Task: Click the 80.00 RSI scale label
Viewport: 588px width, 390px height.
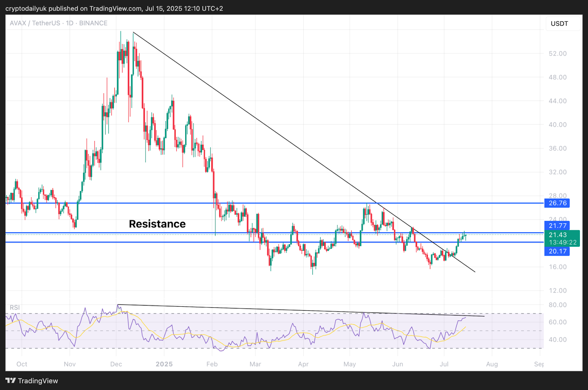Action: coord(557,305)
